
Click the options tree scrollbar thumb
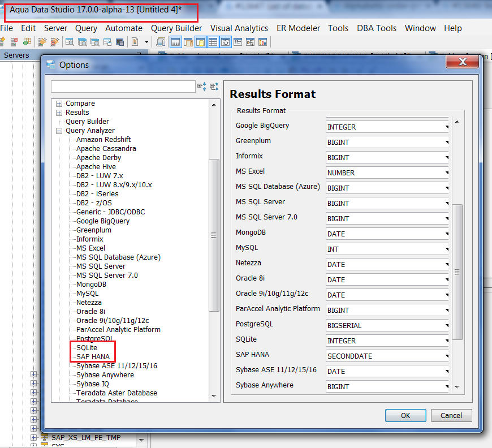(x=214, y=235)
